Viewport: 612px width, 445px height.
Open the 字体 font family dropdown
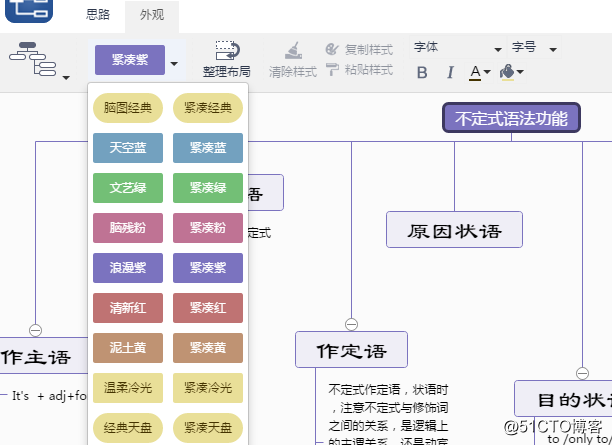pyautogui.click(x=457, y=47)
